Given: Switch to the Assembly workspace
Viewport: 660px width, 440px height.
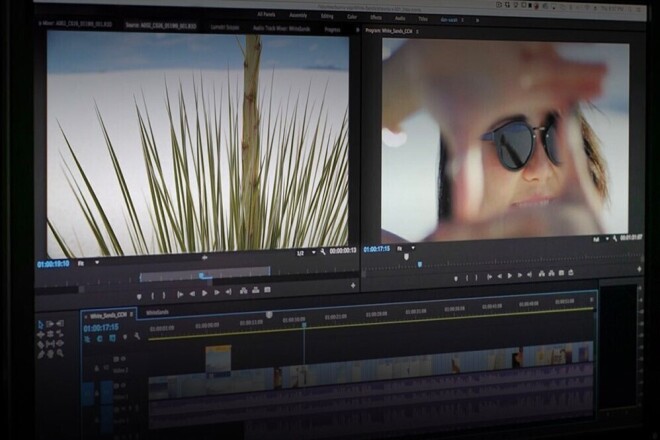Looking at the screenshot, I should point(298,16).
